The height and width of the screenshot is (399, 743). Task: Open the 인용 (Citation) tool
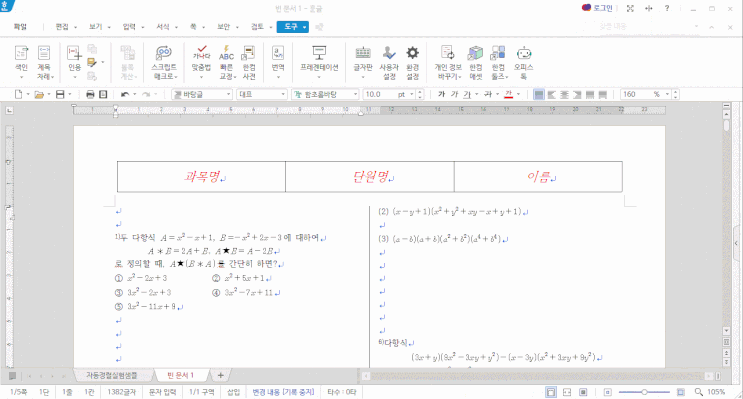(x=74, y=62)
